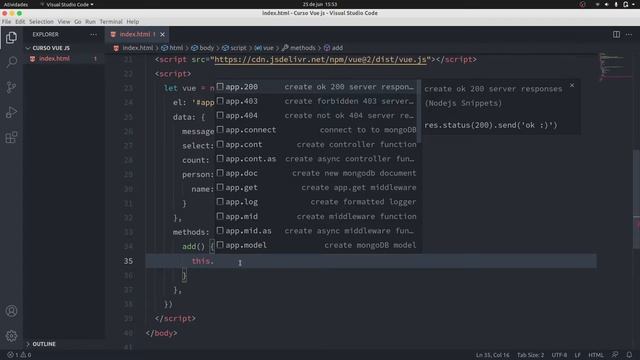The width and height of the screenshot is (640, 360).
Task: Click the methods breadcrumb segment
Action: [x=299, y=48]
